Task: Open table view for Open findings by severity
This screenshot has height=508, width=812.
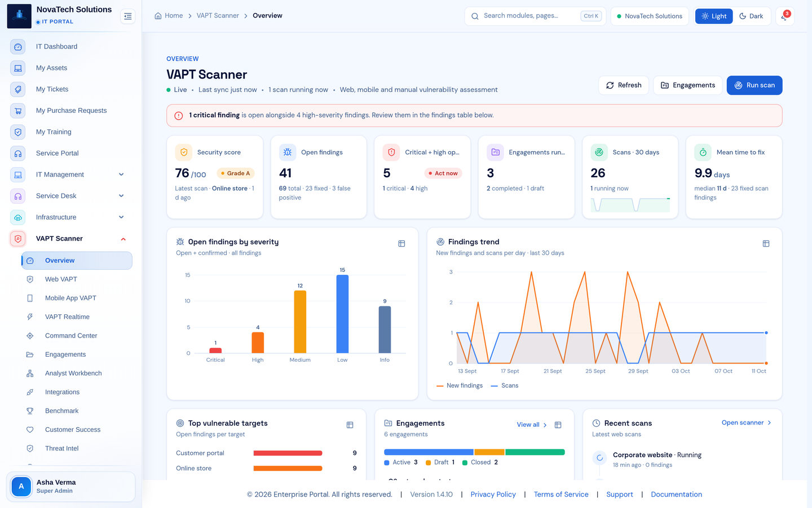Action: pos(401,244)
